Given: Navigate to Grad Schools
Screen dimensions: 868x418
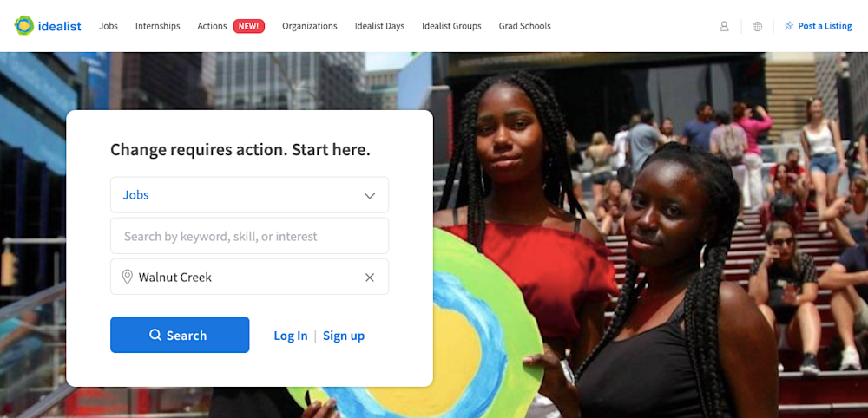Looking at the screenshot, I should click(525, 26).
